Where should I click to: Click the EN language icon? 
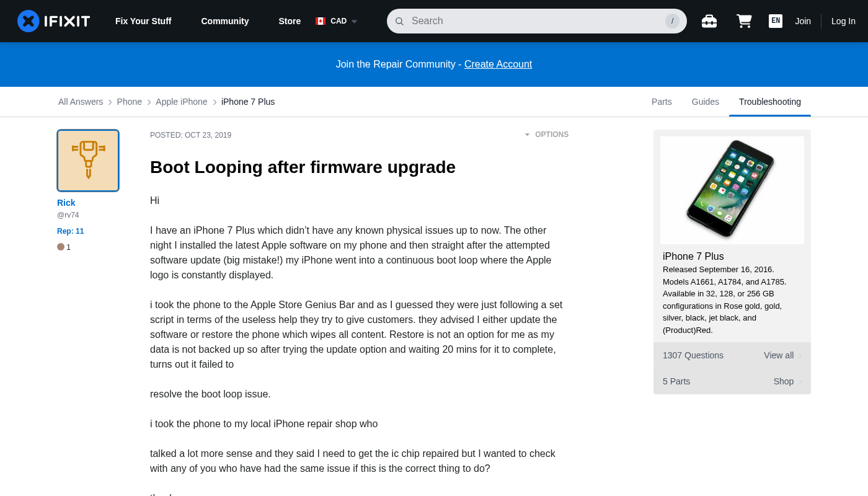pyautogui.click(x=775, y=21)
